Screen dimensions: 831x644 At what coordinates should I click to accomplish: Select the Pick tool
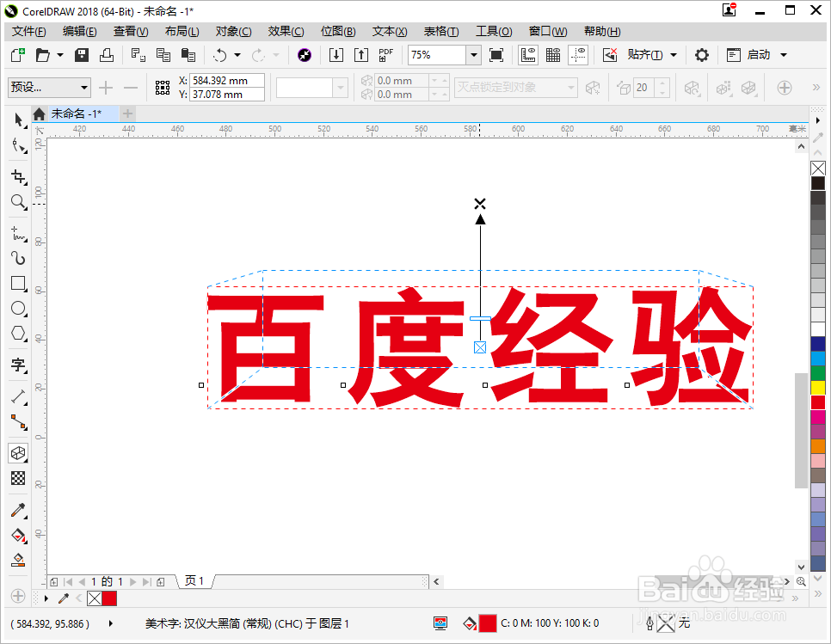tap(19, 120)
